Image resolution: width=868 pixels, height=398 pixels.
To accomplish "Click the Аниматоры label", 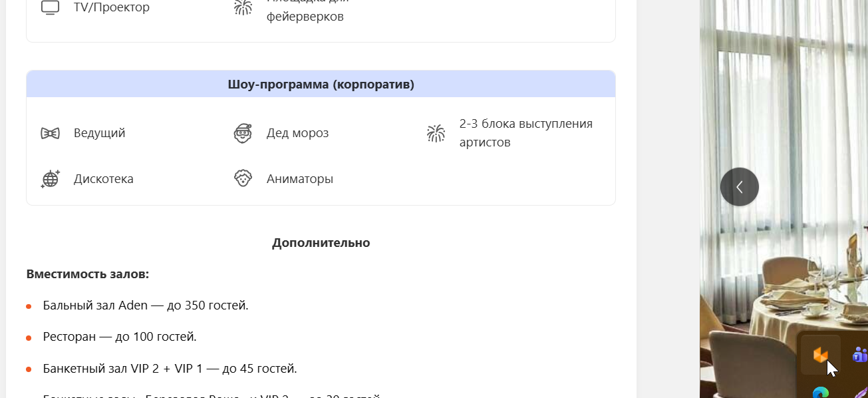I will tap(299, 179).
